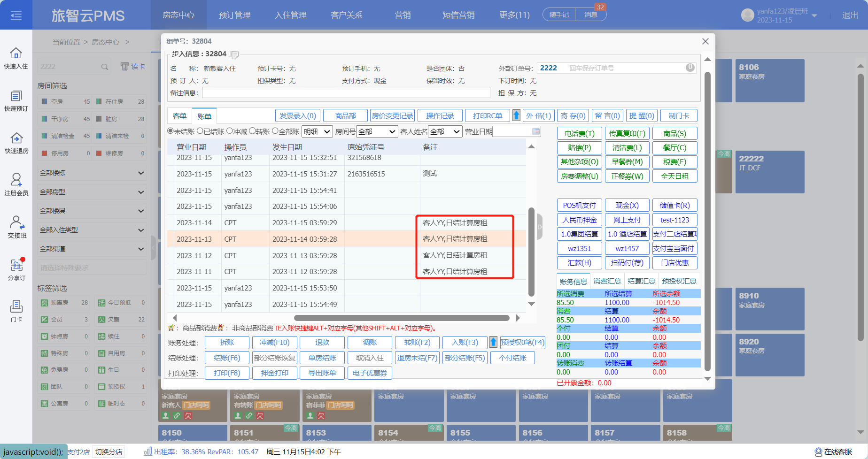The image size is (868, 459).
Task: Switch to the 结算汇总 tab
Action: click(x=641, y=281)
